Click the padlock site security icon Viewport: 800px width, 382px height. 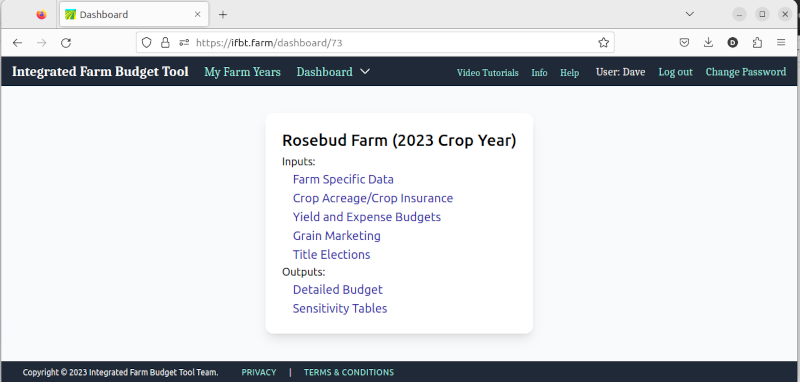click(x=165, y=43)
